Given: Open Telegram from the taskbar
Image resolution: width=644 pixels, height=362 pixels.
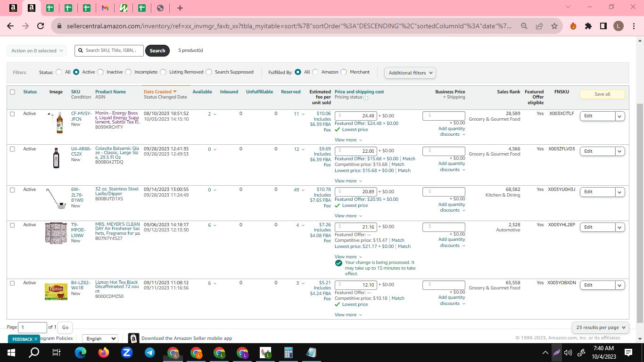Looking at the screenshot, I should [149, 352].
